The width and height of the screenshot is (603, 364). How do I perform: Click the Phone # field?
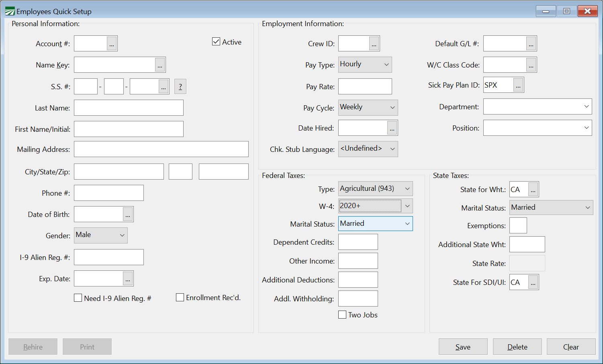(109, 193)
